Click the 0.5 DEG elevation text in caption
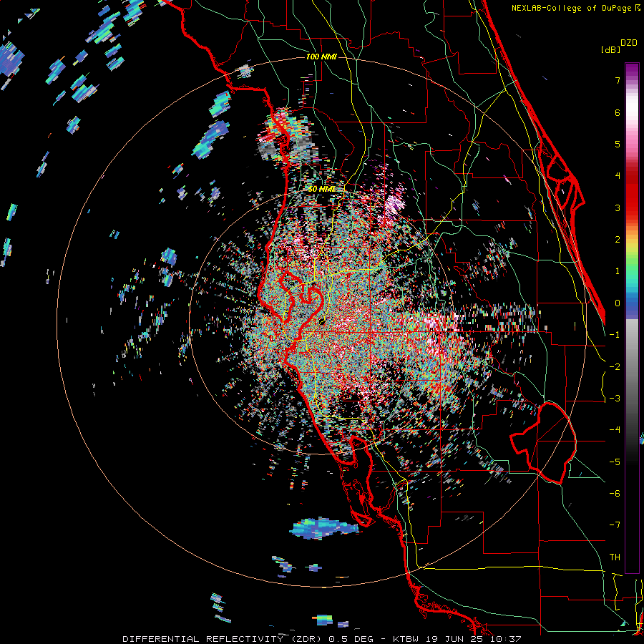The height and width of the screenshot is (644, 644). coord(351,639)
